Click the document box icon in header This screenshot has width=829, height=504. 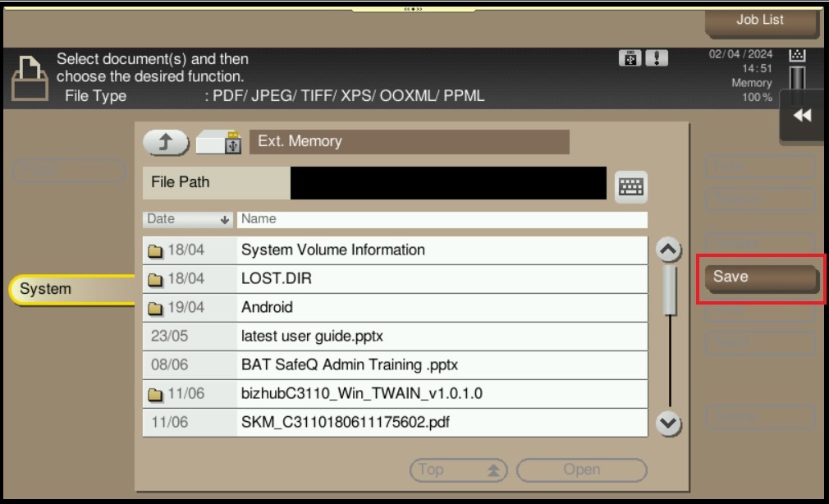click(28, 78)
